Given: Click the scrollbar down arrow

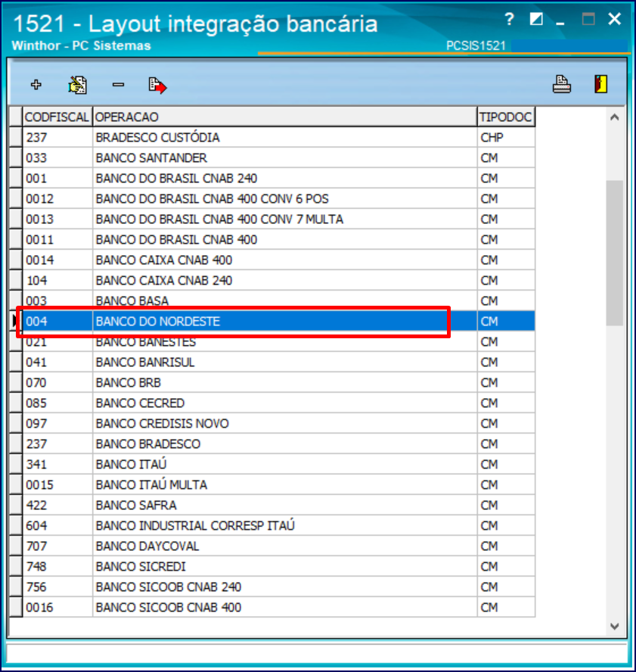Looking at the screenshot, I should (x=615, y=626).
